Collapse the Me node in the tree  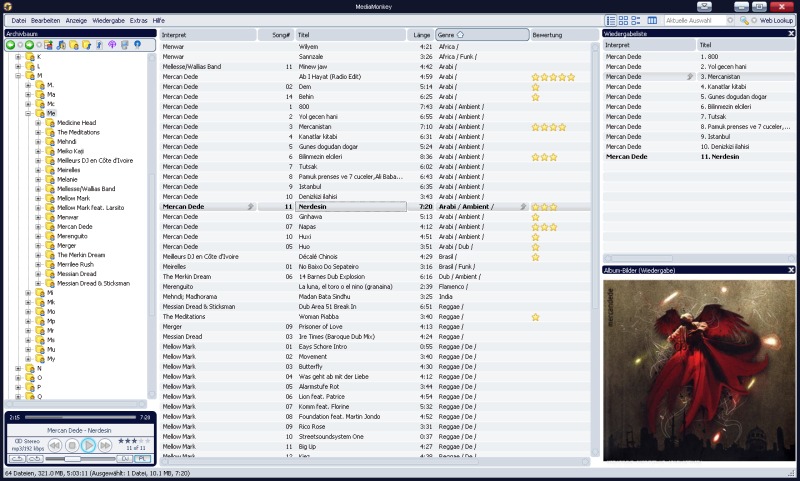pyautogui.click(x=29, y=113)
